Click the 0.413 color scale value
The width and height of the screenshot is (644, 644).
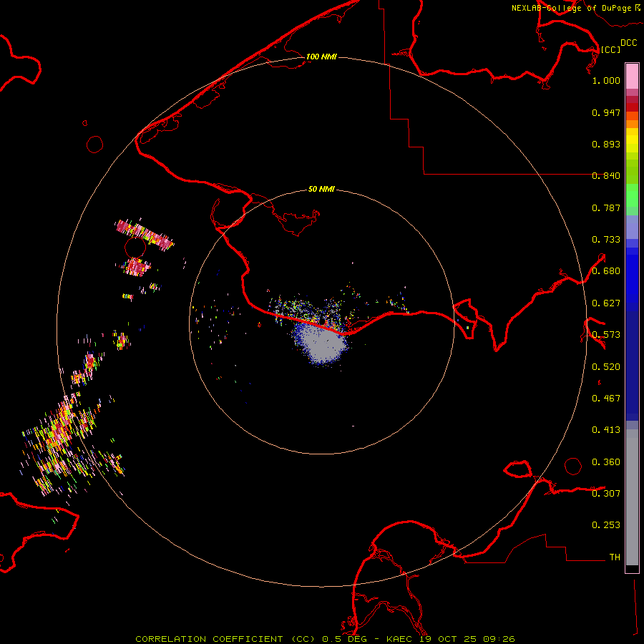click(606, 430)
